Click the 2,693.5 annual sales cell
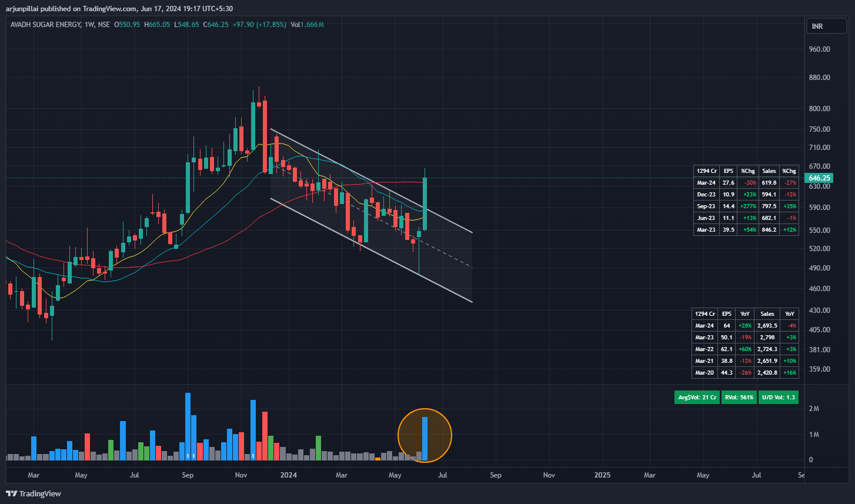The image size is (855, 504). 767,326
